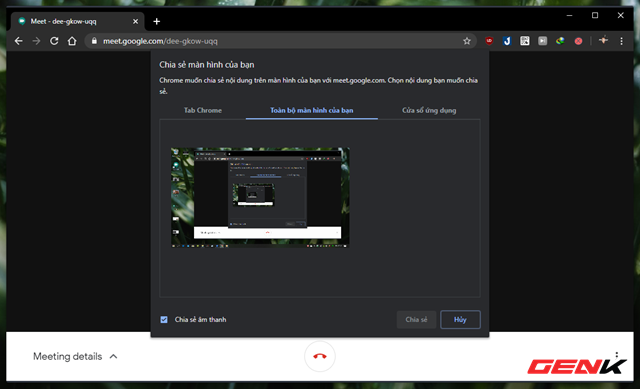Click the Chia sẻ share button
This screenshot has height=389, width=640.
coord(416,320)
